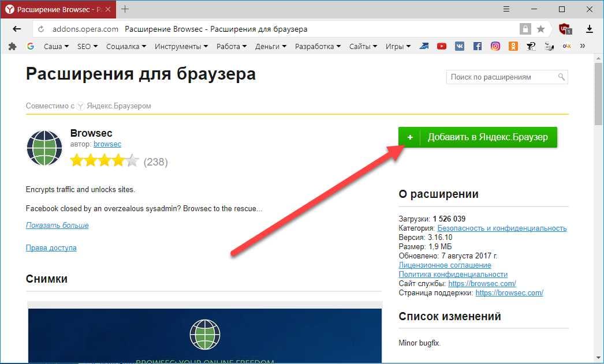Click the Расширения для браузера heading
604x364 pixels.
[140, 73]
